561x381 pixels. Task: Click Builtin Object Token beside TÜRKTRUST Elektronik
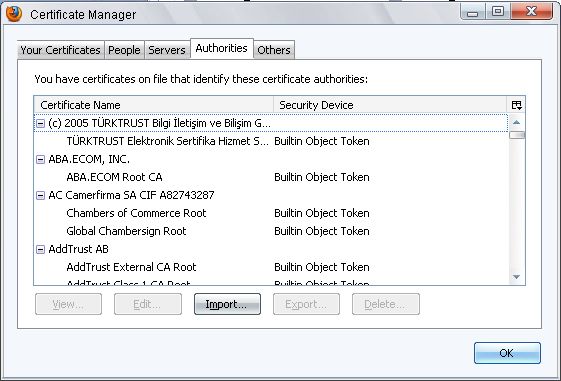(x=322, y=141)
